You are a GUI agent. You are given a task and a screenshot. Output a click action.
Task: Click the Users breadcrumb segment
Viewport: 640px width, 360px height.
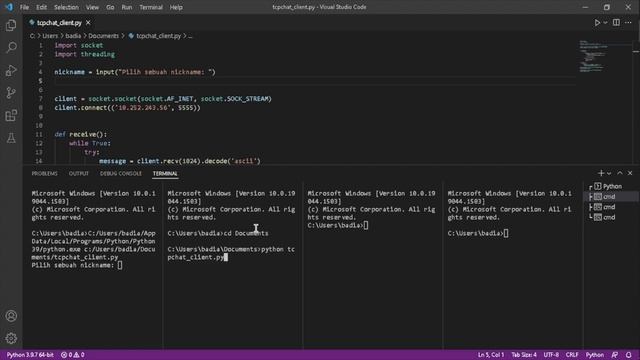[x=50, y=36]
